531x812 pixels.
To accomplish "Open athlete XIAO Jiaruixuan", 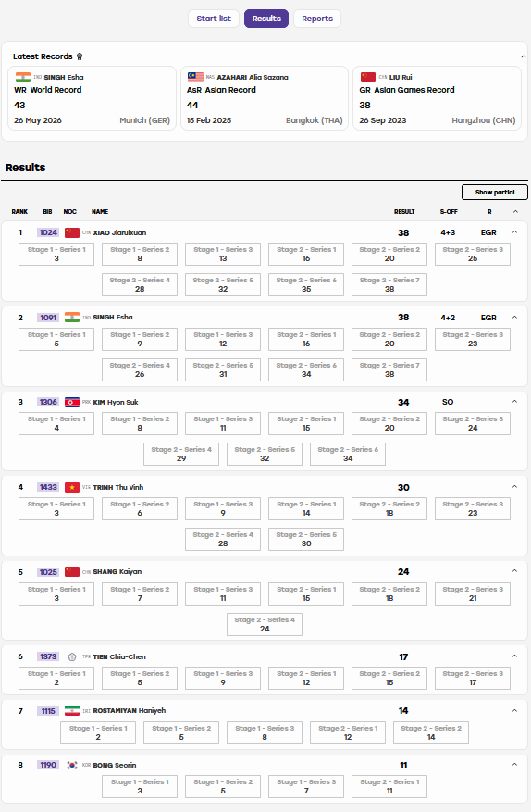I will pos(119,232).
